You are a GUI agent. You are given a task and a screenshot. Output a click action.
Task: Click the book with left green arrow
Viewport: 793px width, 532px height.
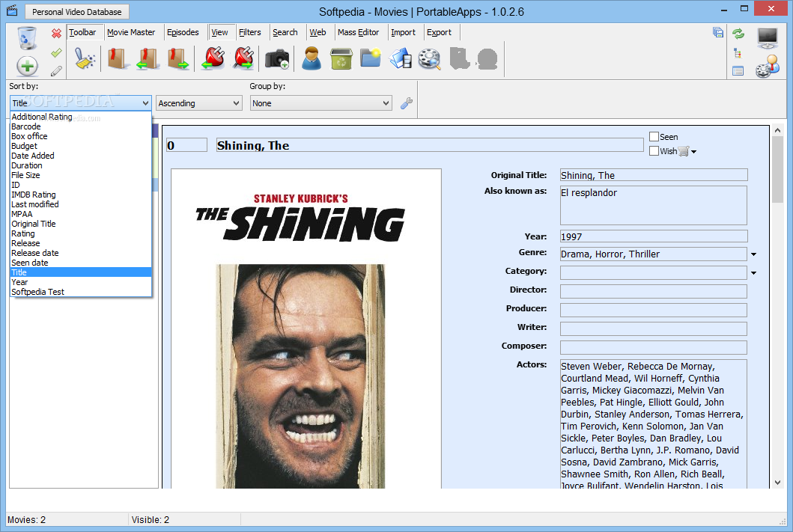tap(148, 58)
